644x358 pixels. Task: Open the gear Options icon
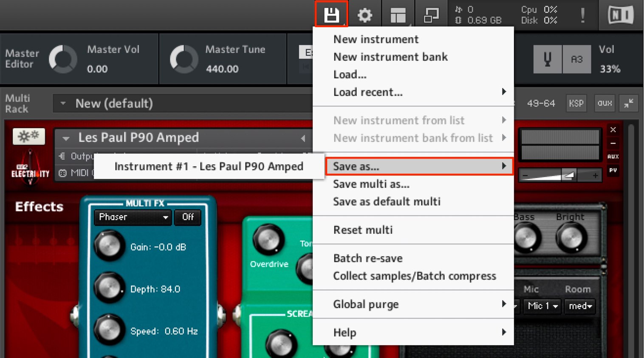[x=364, y=15]
